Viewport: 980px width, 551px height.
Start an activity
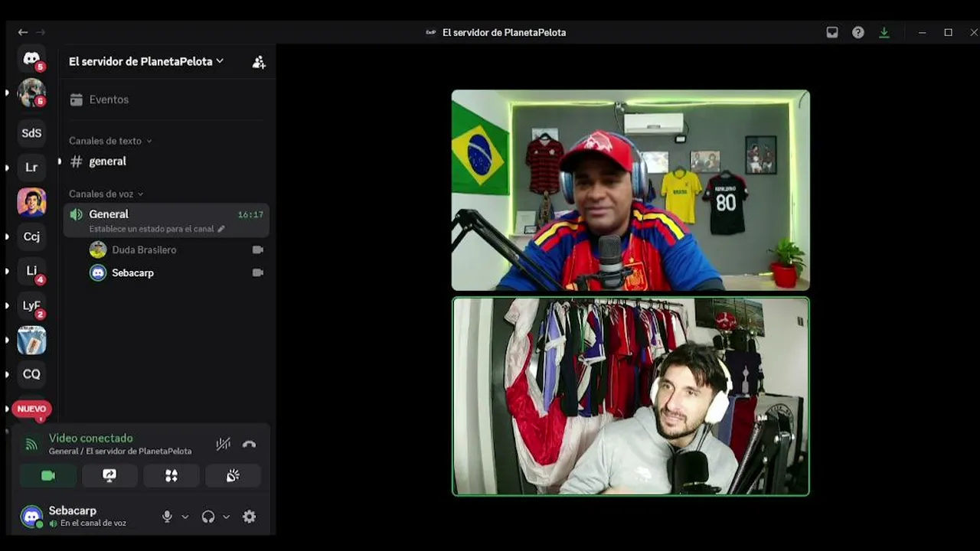tap(171, 476)
